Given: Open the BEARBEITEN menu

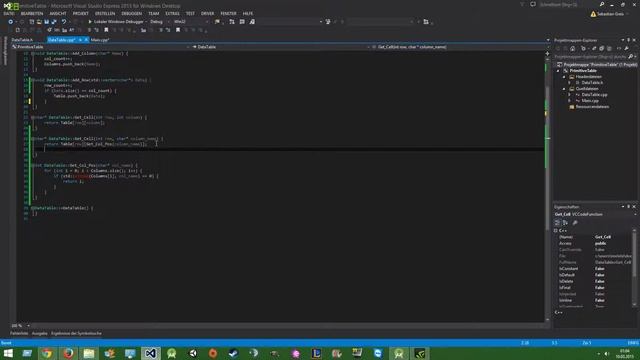Looking at the screenshot, I should (x=32, y=13).
